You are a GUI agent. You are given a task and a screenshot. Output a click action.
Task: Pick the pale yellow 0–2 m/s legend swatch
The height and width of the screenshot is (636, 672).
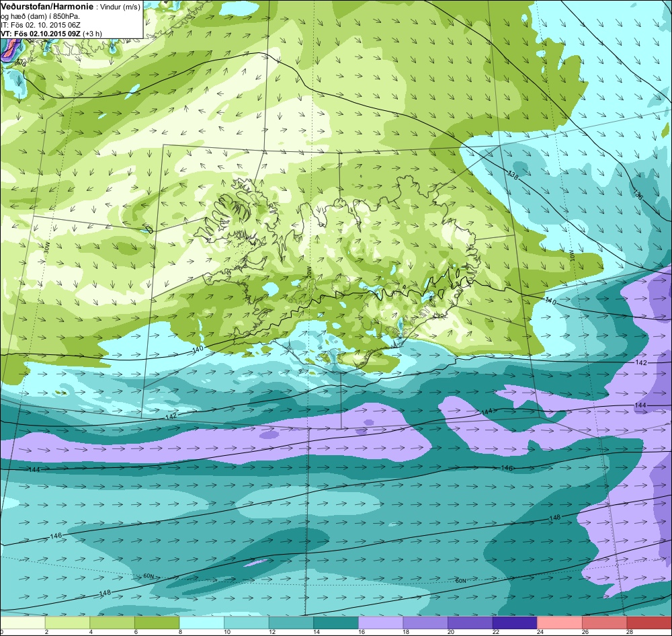coord(22,623)
